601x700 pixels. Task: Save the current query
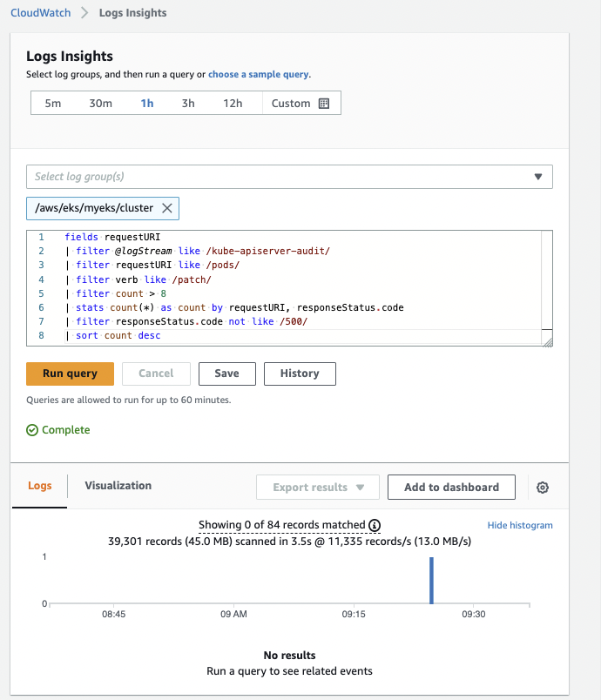point(226,374)
